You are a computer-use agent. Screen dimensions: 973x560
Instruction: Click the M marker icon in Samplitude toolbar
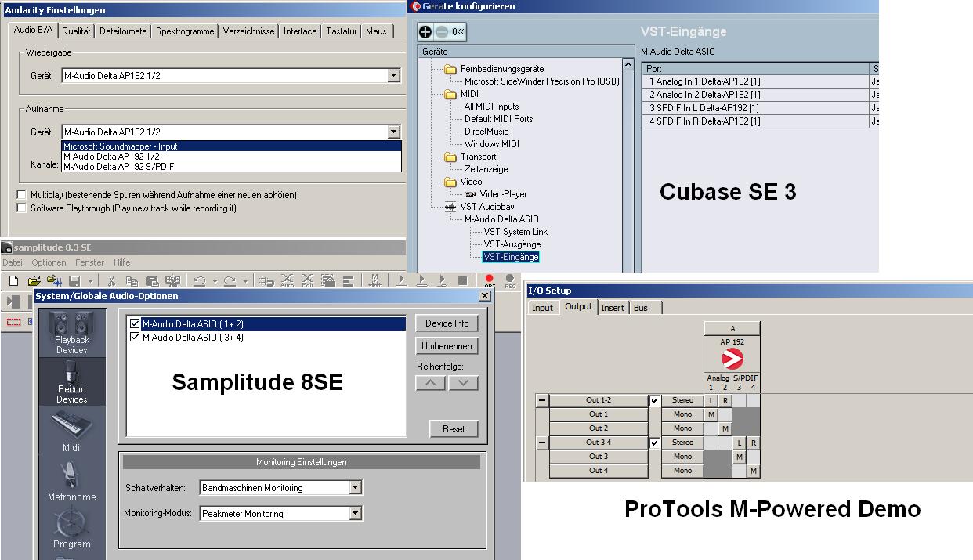coord(374,281)
